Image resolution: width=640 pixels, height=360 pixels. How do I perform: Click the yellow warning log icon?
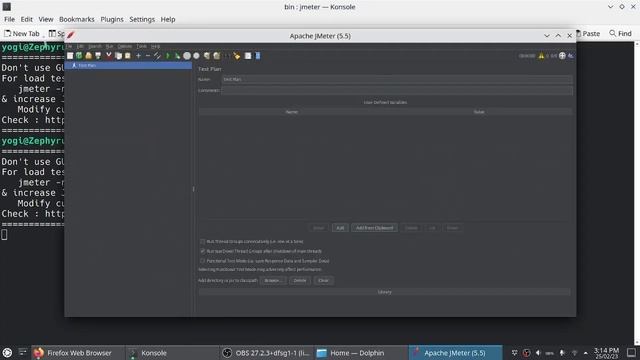click(x=541, y=56)
